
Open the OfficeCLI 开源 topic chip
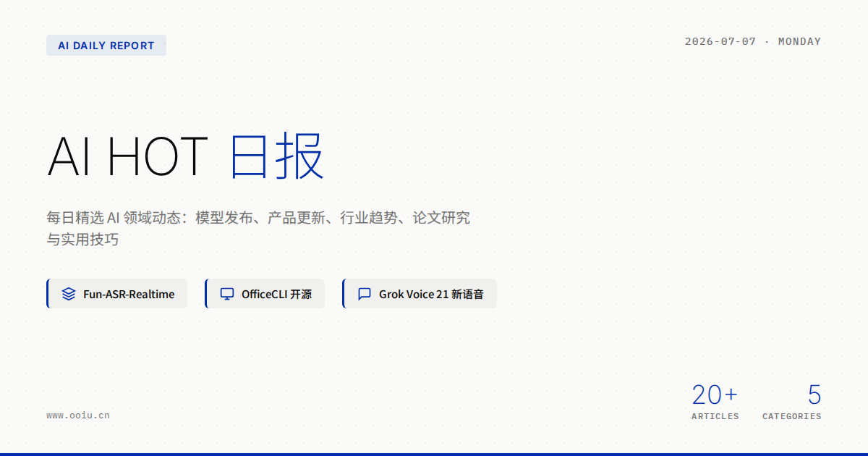pos(265,294)
